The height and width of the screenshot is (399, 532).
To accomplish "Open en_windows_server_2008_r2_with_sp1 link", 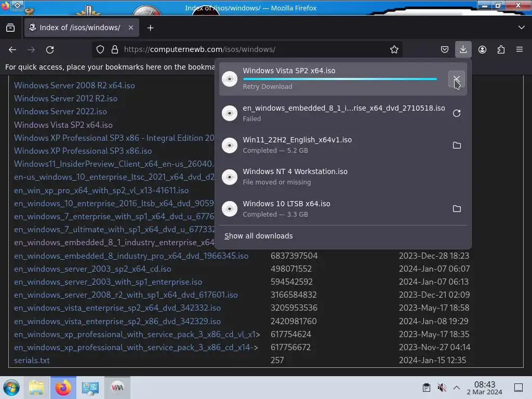I will pos(126,295).
